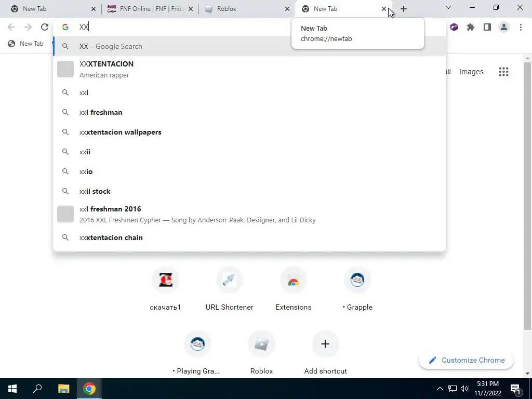Select the 'XX - Google Search' suggestion
The image size is (532, 399).
coord(249,46)
